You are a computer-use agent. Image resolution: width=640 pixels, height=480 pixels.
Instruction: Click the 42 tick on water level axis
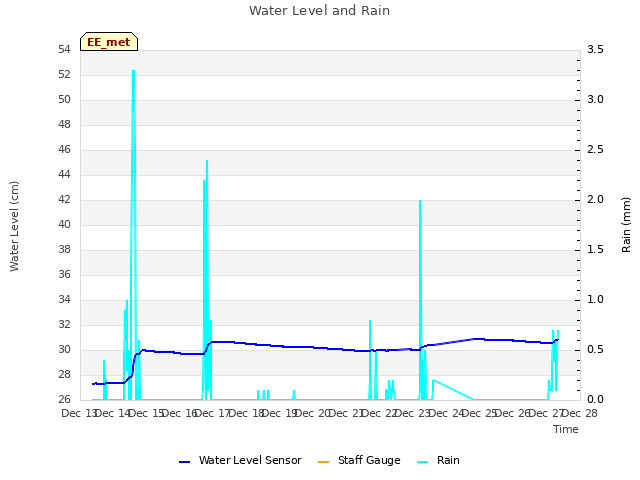64,200
